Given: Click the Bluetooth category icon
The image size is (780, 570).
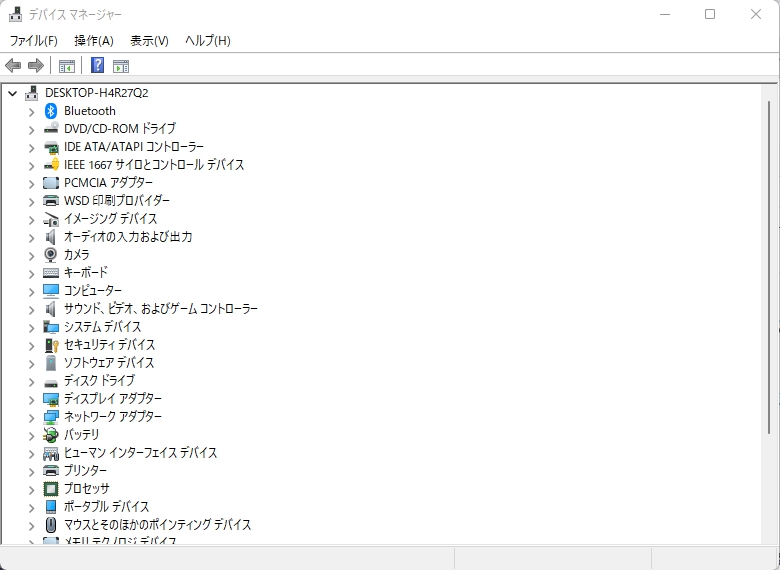Looking at the screenshot, I should point(51,111).
